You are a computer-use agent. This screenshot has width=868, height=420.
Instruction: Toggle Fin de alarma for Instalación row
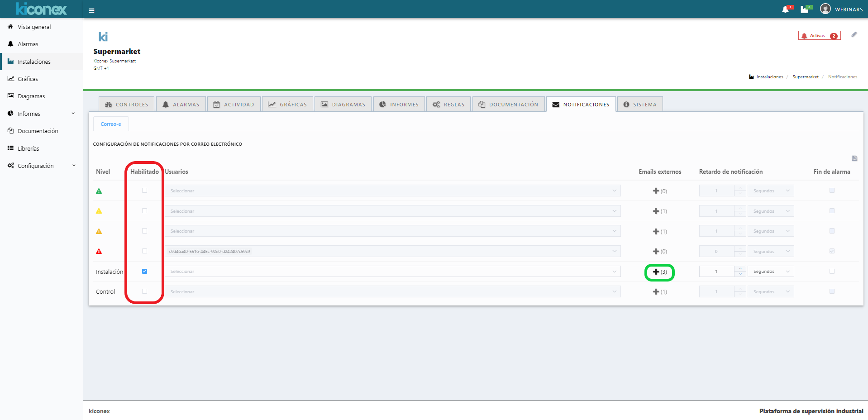pos(832,272)
